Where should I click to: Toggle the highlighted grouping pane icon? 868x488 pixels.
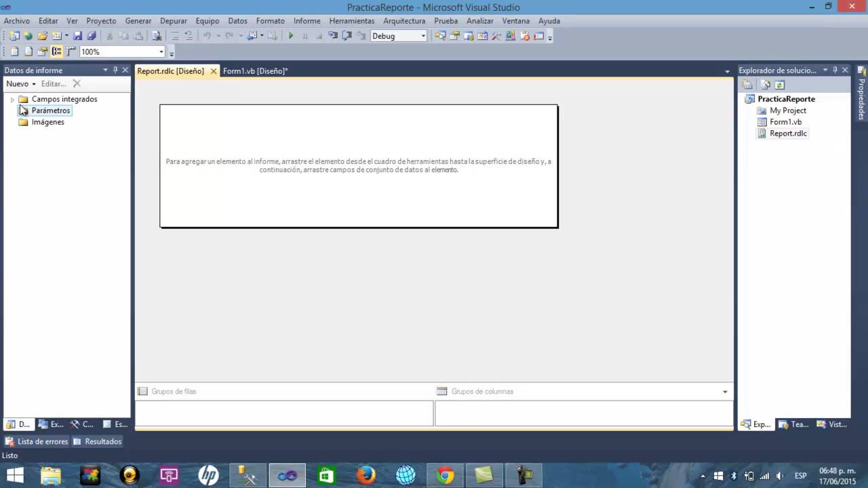(x=57, y=52)
